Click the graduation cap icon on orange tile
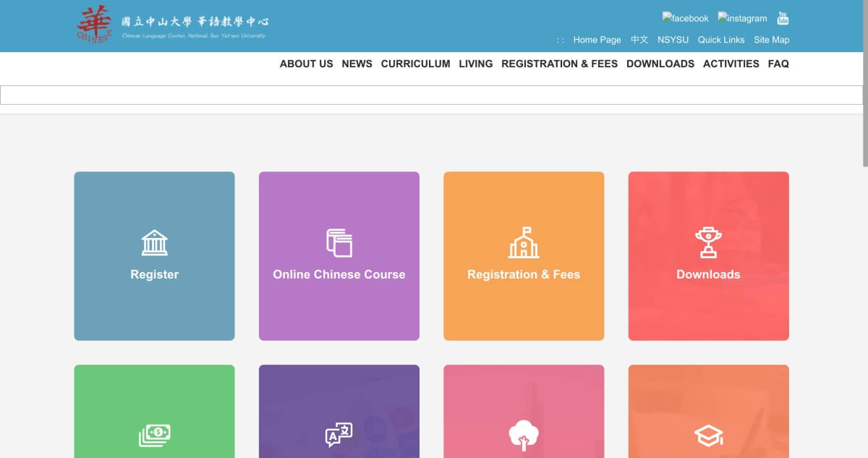The width and height of the screenshot is (868, 458). tap(708, 436)
